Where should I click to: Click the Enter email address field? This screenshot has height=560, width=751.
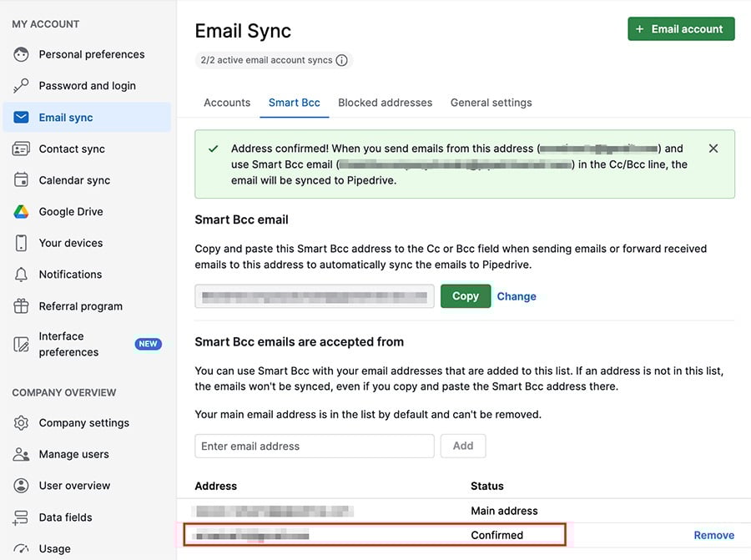(315, 446)
